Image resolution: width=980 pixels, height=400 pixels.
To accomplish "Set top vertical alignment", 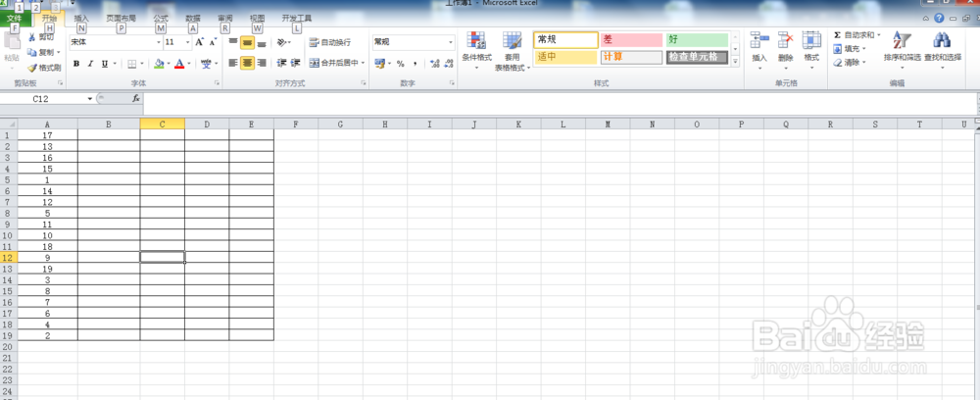I will point(233,42).
